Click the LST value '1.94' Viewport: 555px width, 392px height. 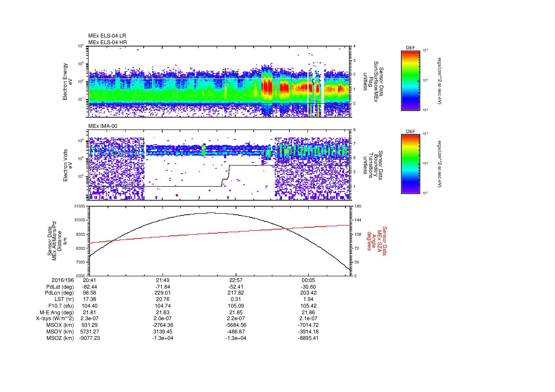308,300
